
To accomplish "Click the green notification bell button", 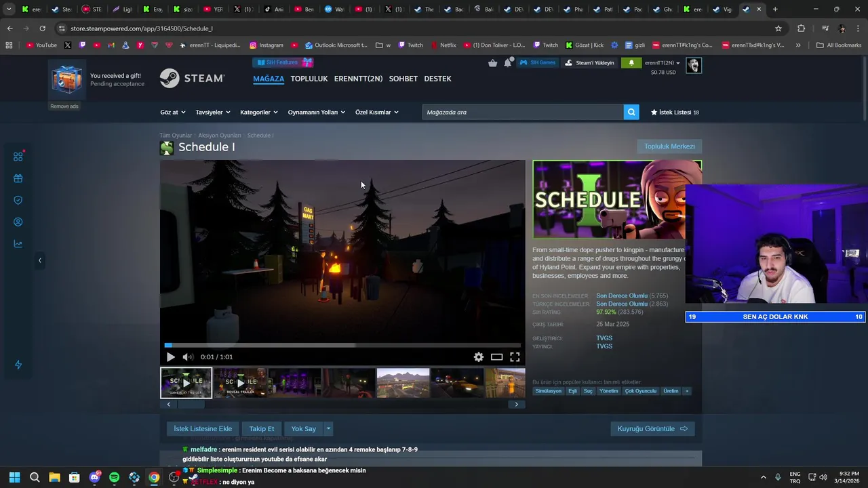I will coord(631,63).
